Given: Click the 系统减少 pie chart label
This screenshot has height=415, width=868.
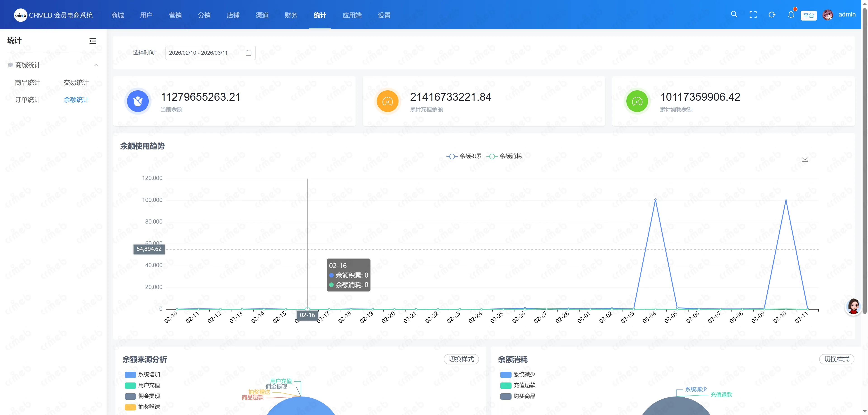Looking at the screenshot, I should [x=696, y=389].
